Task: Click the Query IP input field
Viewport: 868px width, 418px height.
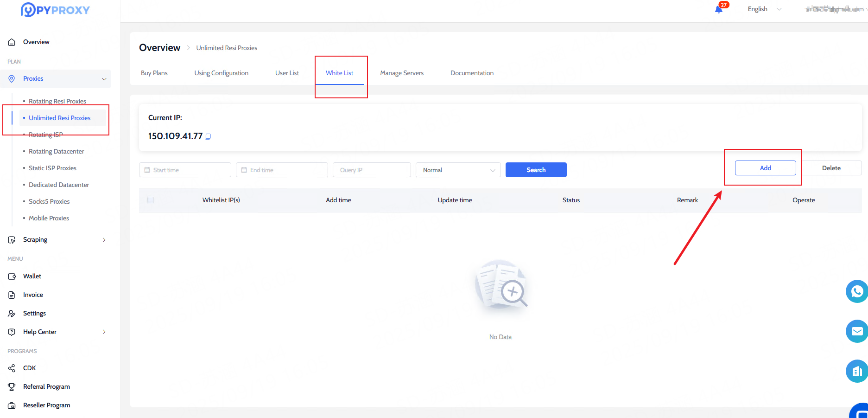Action: (371, 170)
